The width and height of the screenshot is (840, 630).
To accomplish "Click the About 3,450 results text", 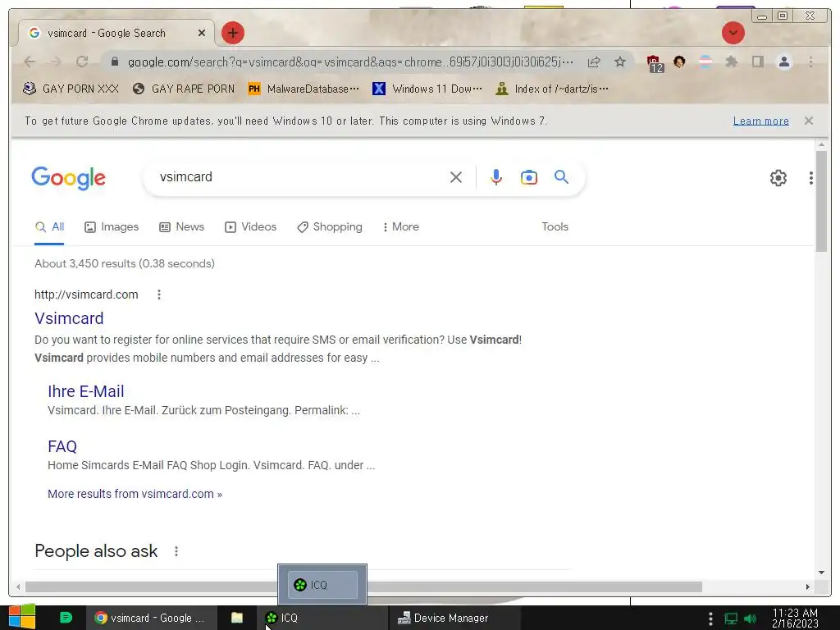I will (x=125, y=263).
